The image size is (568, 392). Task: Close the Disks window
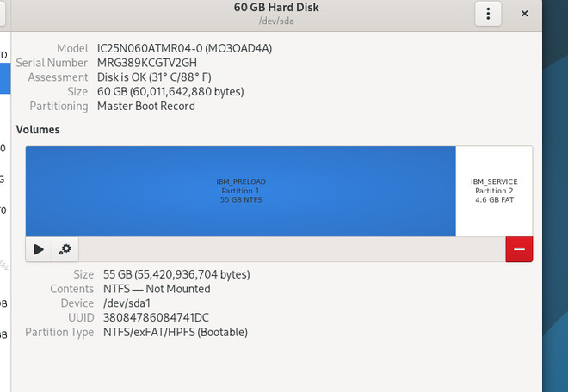[x=524, y=14]
